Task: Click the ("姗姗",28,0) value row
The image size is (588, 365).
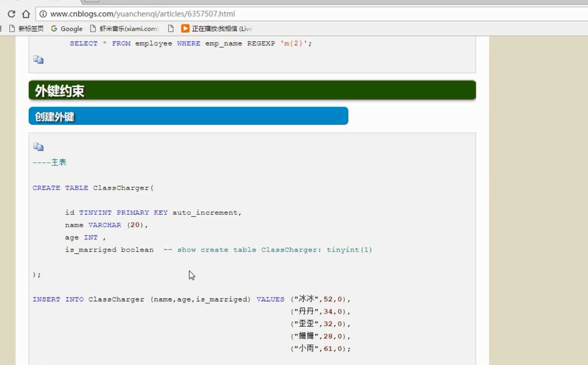Action: (x=321, y=336)
